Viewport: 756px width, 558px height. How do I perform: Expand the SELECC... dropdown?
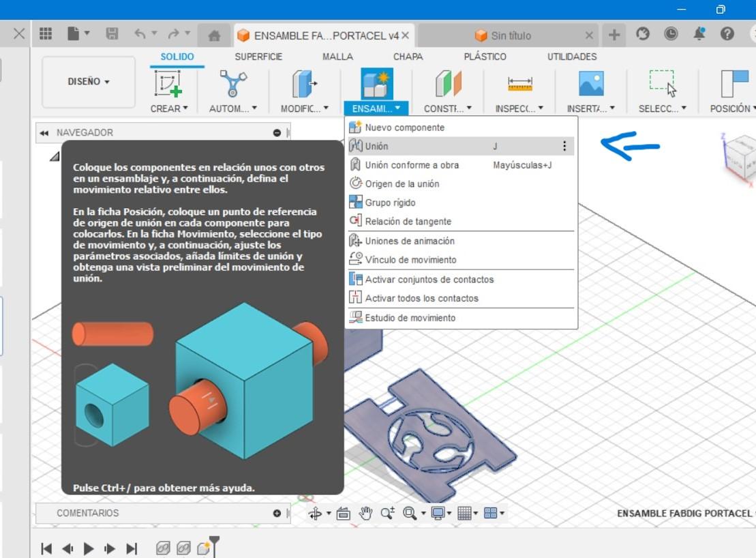pyautogui.click(x=663, y=108)
